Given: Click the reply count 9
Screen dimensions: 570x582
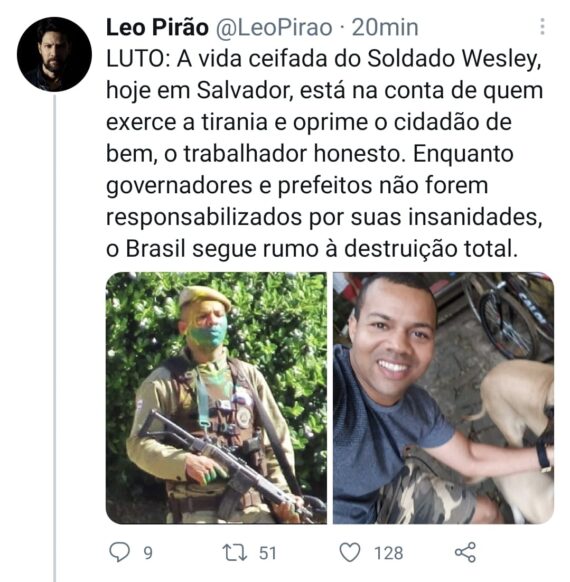Looking at the screenshot, I should pyautogui.click(x=148, y=553).
